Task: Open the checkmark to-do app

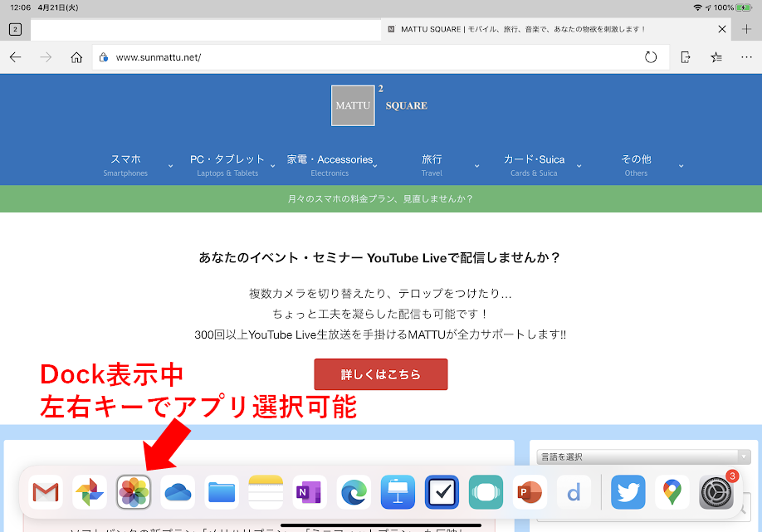Action: tap(442, 492)
